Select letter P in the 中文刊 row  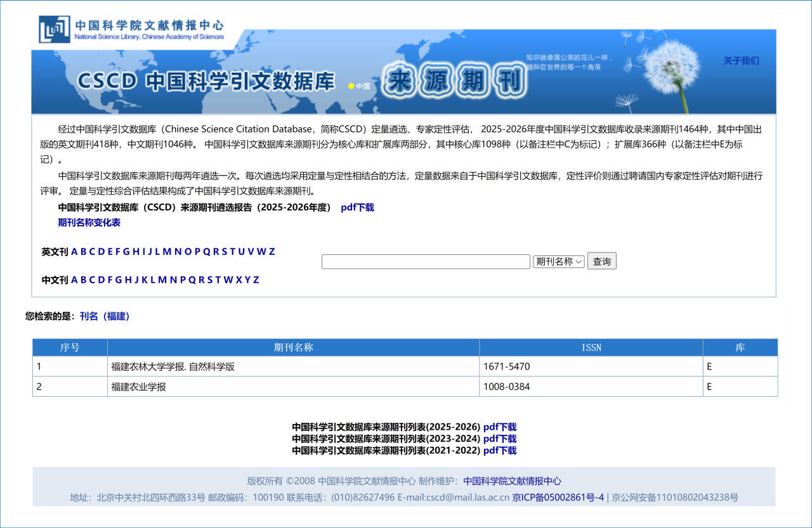coord(183,280)
